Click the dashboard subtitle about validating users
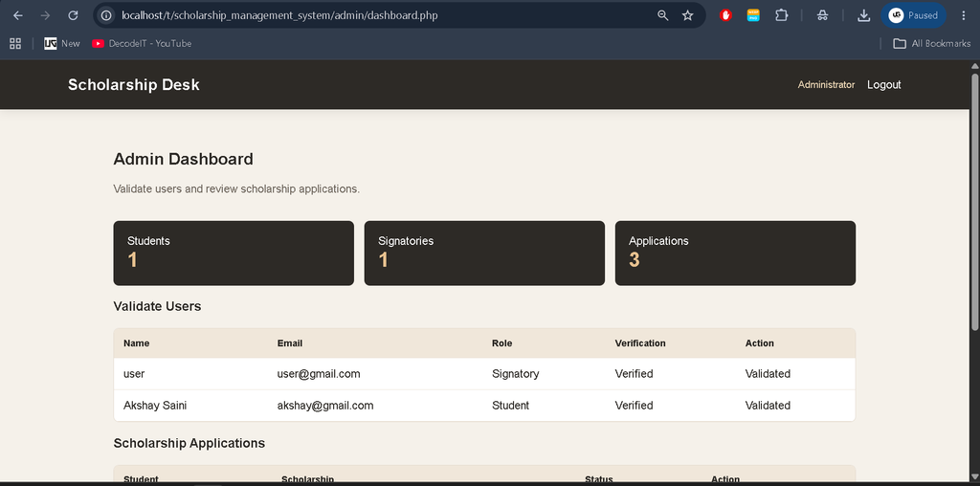 [x=236, y=188]
